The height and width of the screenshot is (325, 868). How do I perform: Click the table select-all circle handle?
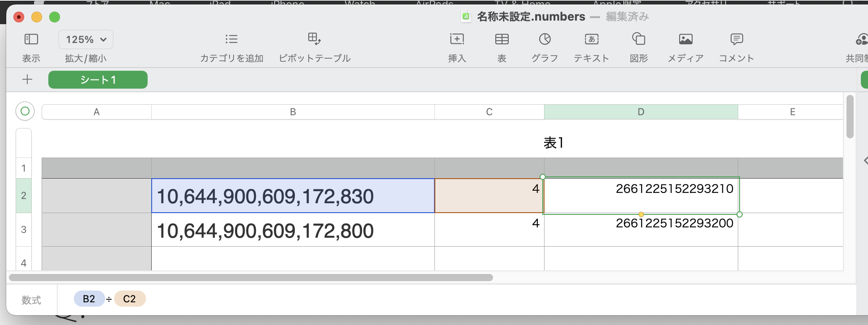click(x=25, y=111)
